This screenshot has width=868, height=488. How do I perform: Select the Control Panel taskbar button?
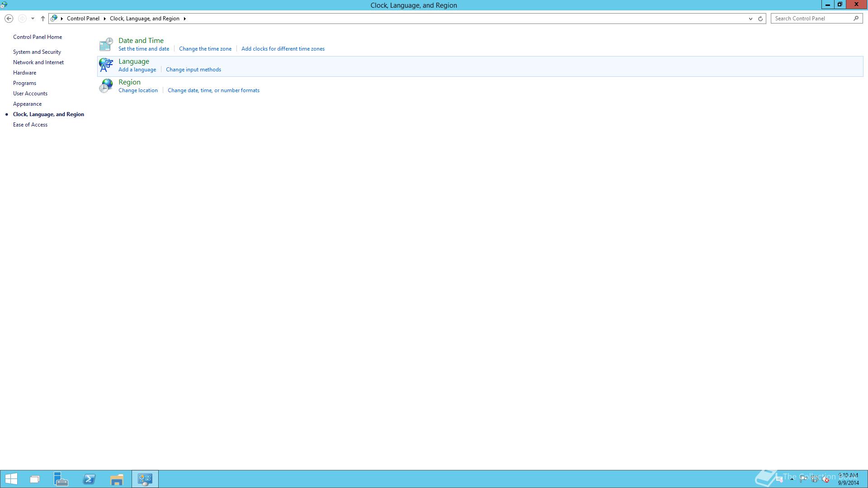[x=145, y=479]
